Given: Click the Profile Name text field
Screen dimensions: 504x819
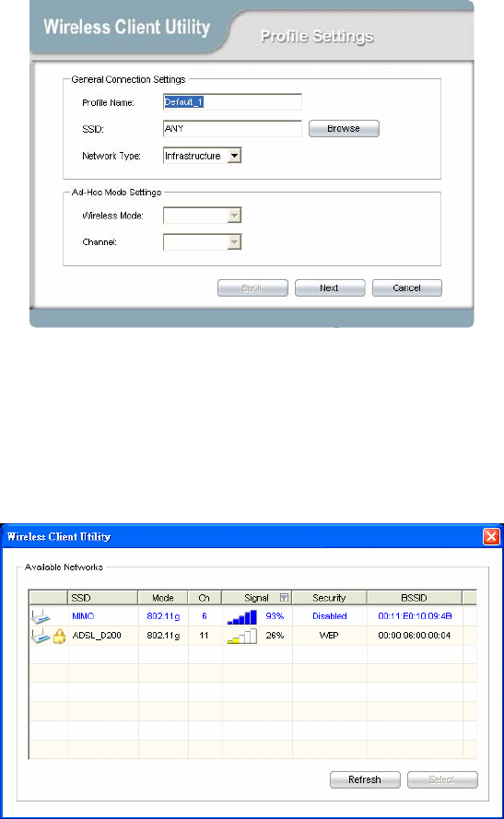Looking at the screenshot, I should tap(232, 102).
